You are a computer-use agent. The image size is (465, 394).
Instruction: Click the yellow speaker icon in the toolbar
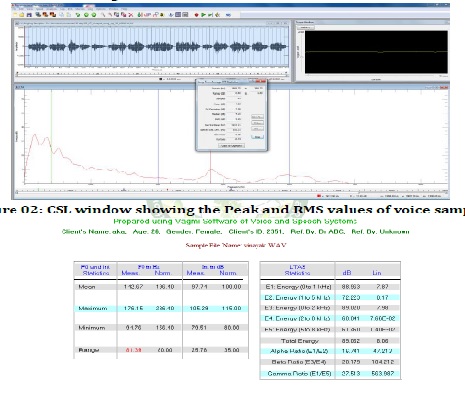(x=217, y=15)
